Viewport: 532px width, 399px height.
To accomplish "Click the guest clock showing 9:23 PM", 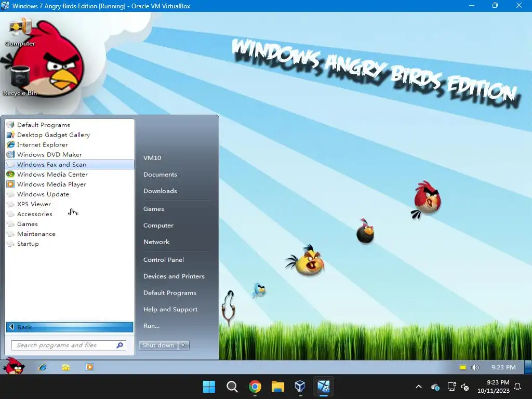I will pyautogui.click(x=503, y=367).
